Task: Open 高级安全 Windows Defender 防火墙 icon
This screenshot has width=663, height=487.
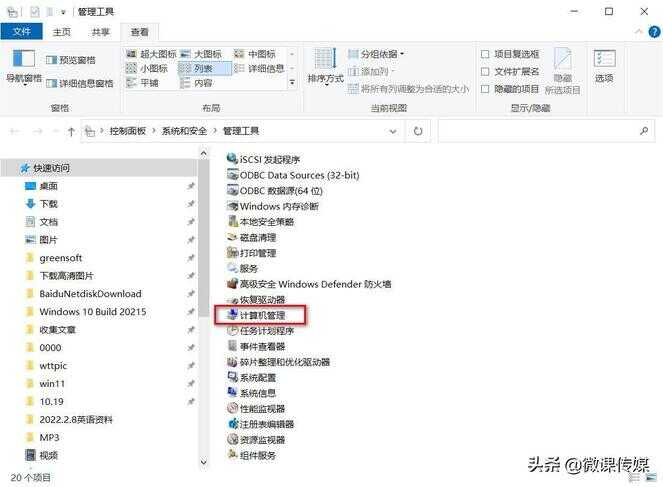Action: [x=232, y=284]
